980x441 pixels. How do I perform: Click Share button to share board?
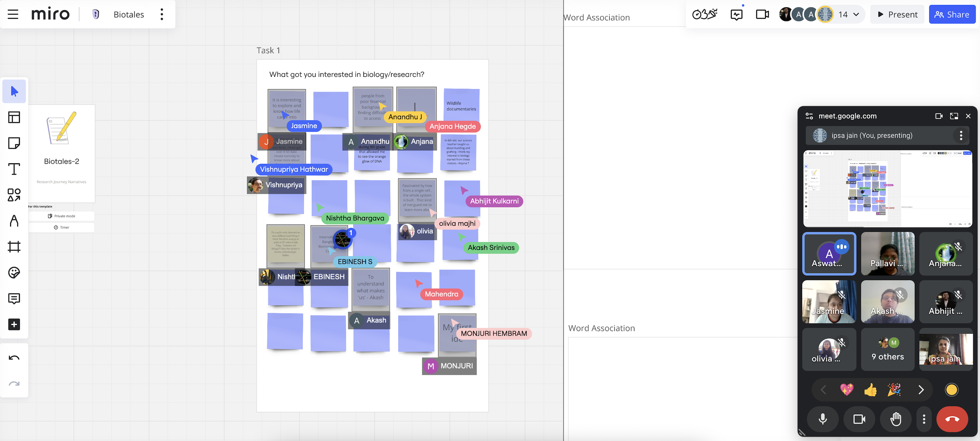952,15
